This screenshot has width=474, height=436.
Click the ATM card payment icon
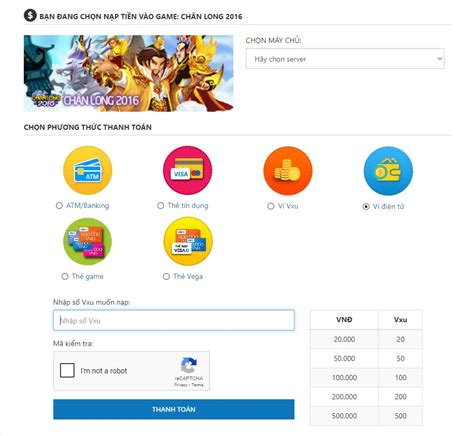88,170
